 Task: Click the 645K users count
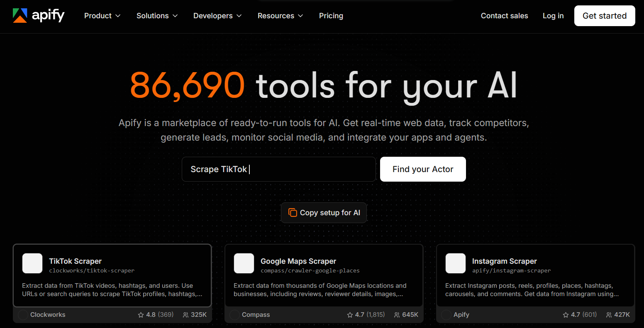410,315
